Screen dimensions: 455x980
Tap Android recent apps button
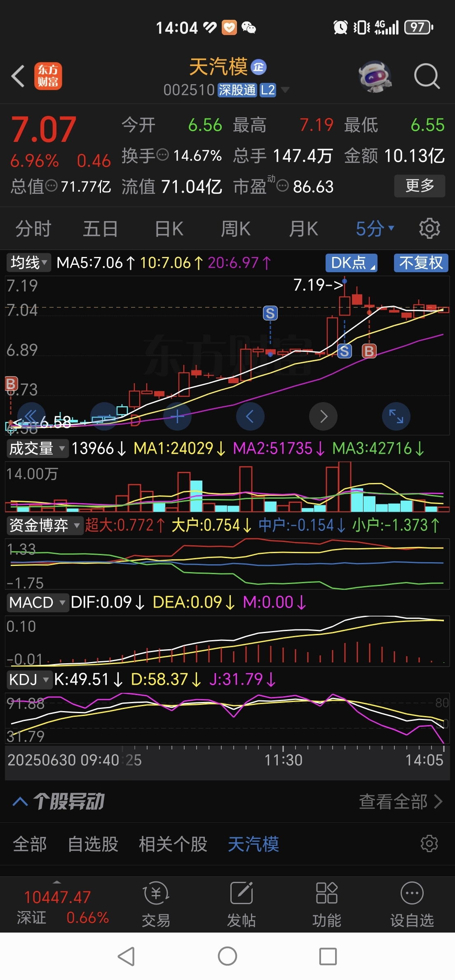click(x=328, y=956)
